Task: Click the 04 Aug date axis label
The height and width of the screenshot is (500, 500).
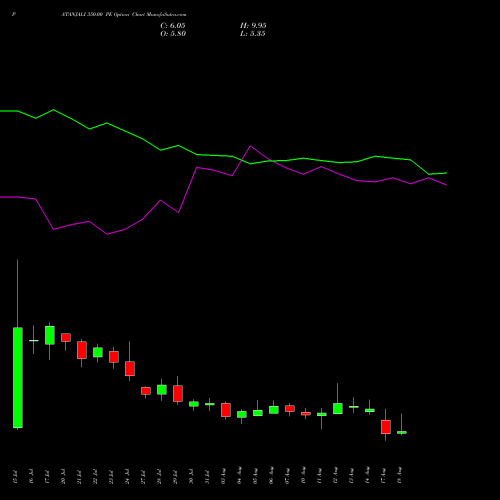Action: click(240, 475)
